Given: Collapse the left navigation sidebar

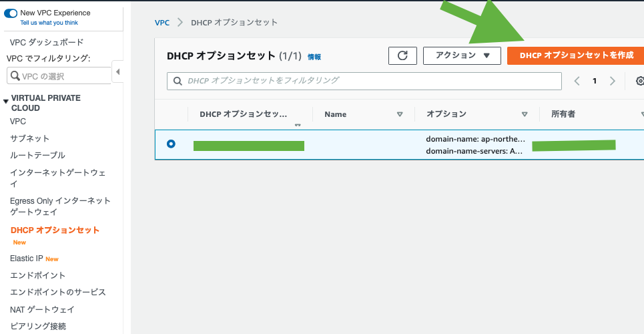Looking at the screenshot, I should [118, 71].
